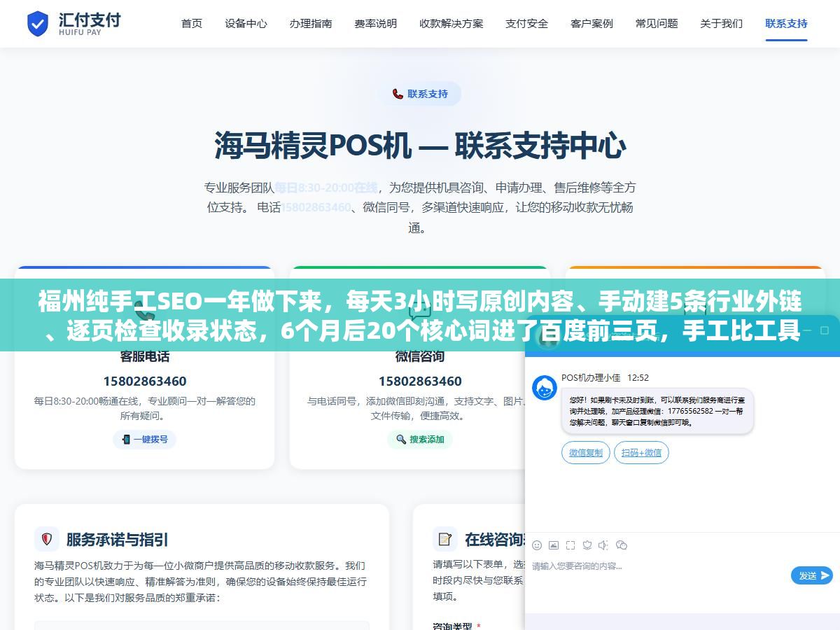Open the emoji picker in chat toolbar
Image resolution: width=840 pixels, height=630 pixels.
click(x=537, y=545)
